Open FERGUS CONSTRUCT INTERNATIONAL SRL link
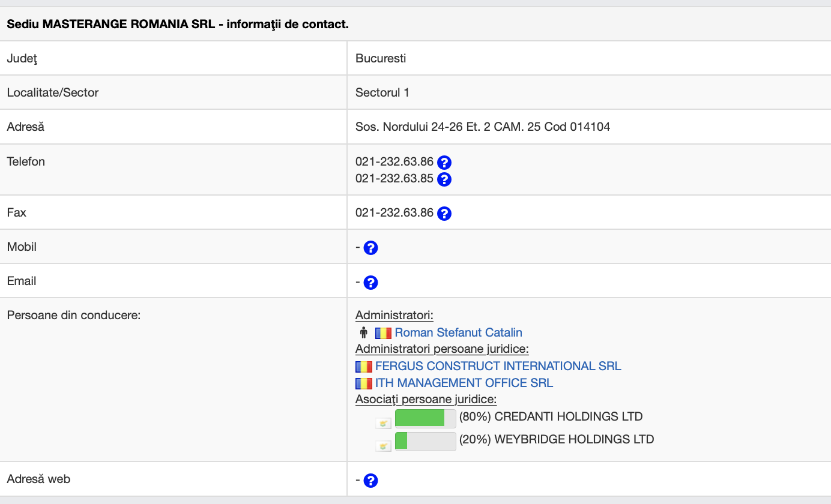 [x=498, y=366]
